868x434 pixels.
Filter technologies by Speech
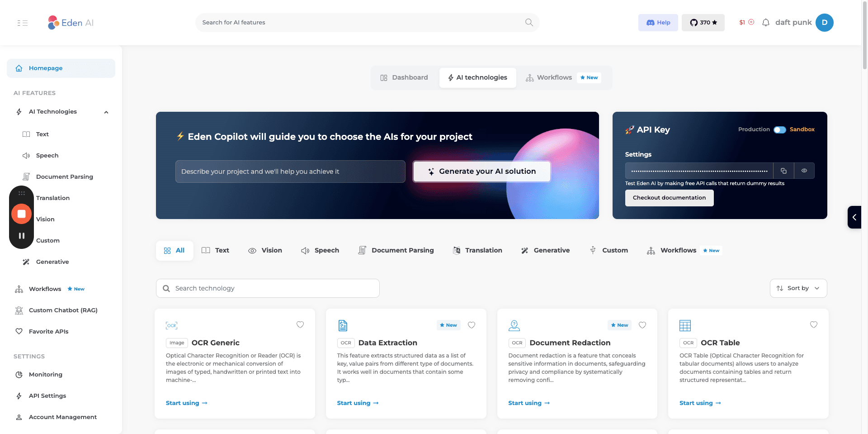point(320,251)
